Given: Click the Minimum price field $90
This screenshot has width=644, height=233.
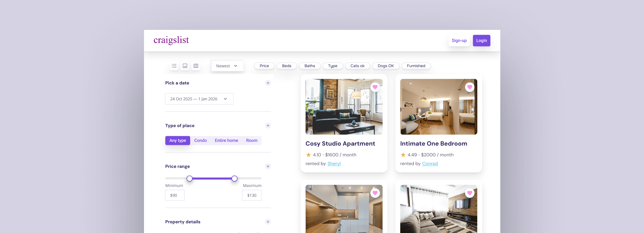Looking at the screenshot, I should [175, 195].
